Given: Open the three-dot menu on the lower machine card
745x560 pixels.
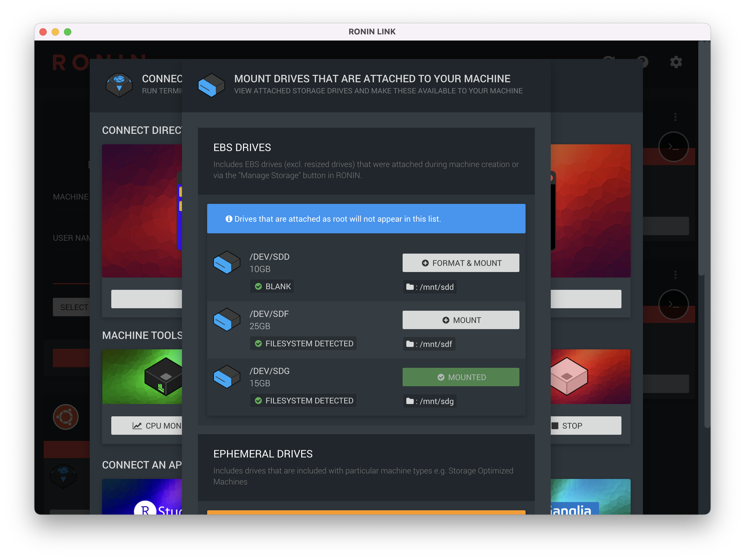Looking at the screenshot, I should (x=676, y=274).
